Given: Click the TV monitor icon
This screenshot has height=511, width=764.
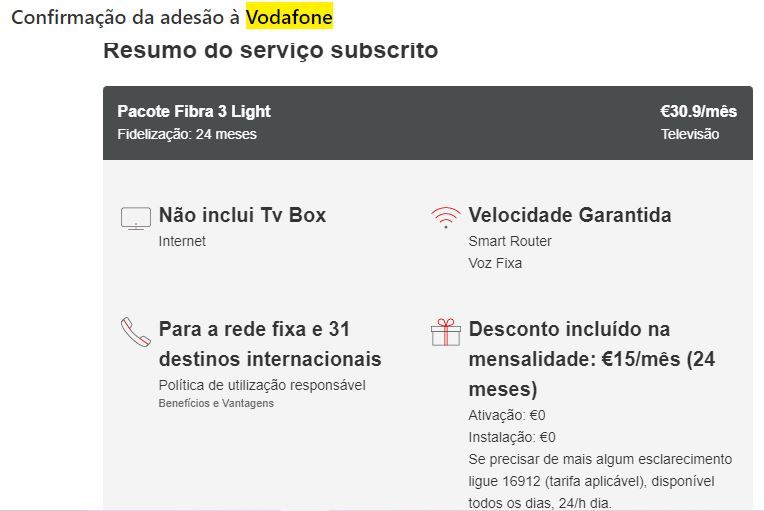Looking at the screenshot, I should [135, 219].
